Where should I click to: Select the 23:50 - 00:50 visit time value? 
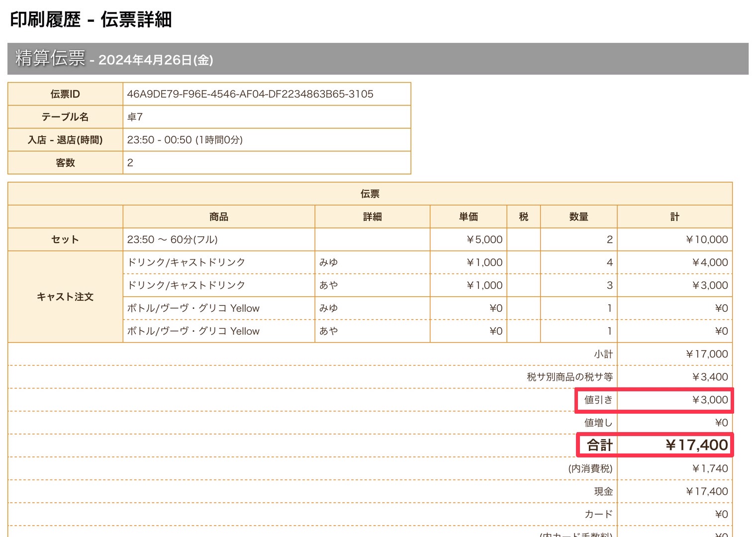[185, 140]
